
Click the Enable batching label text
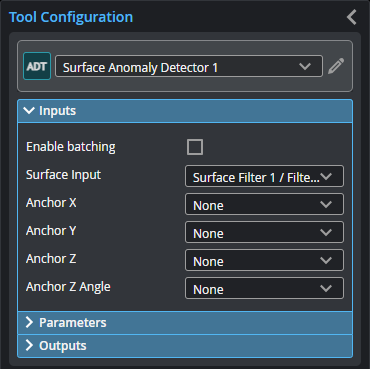coord(71,147)
